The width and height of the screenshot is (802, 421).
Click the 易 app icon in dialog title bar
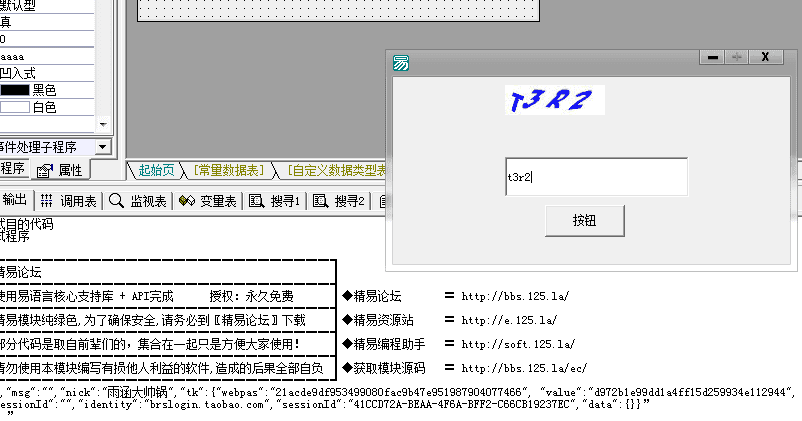click(400, 63)
